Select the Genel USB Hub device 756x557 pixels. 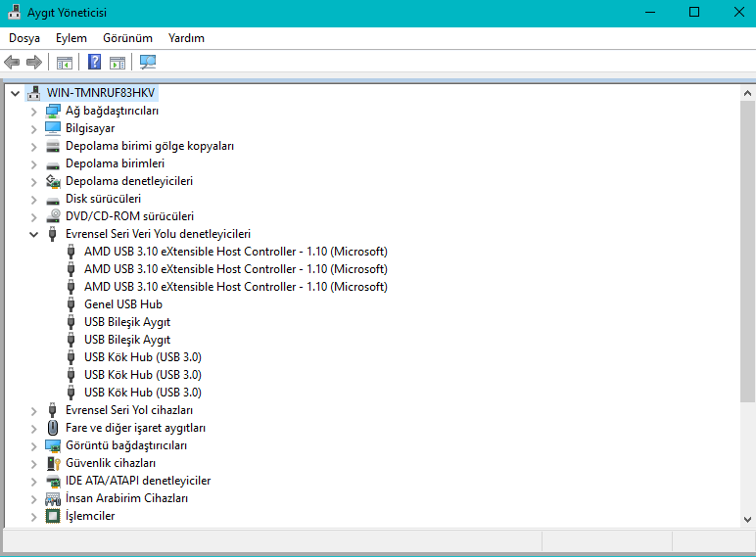[123, 304]
